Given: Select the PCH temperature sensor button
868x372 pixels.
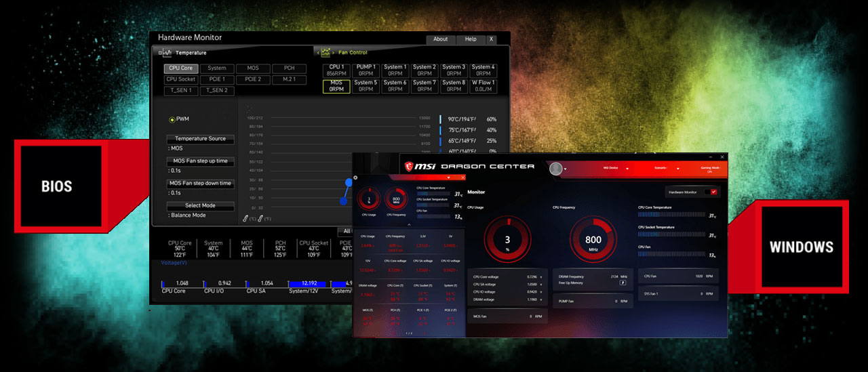Looking at the screenshot, I should pos(290,68).
